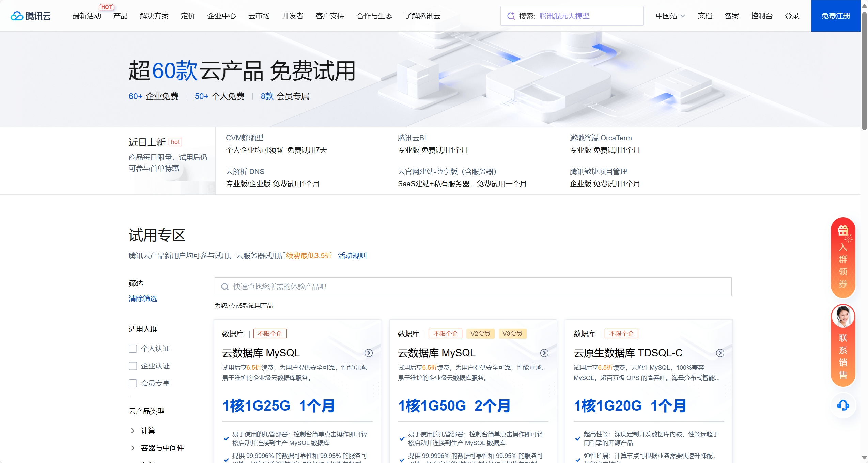Screen dimensions: 868x463
Task: Enable the 企业认证 filter checkbox
Action: pyautogui.click(x=133, y=366)
